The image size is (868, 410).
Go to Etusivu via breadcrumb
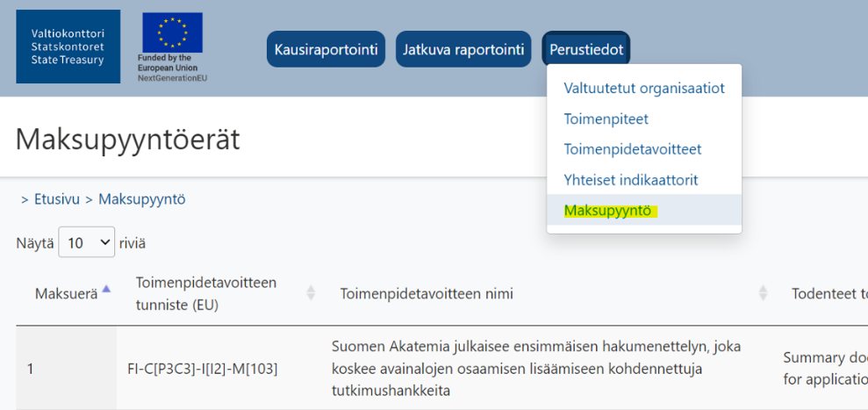point(58,199)
